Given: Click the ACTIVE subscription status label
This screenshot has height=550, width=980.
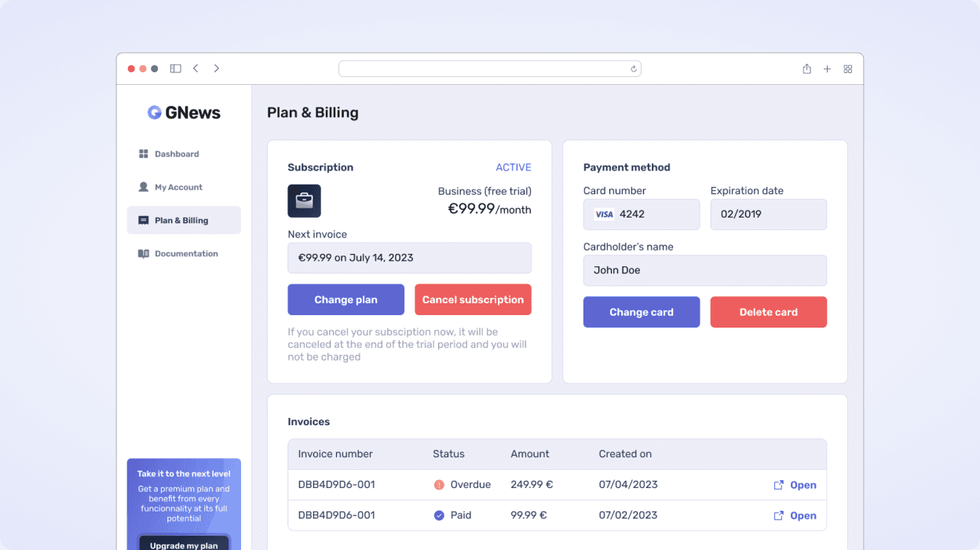Looking at the screenshot, I should coord(514,167).
